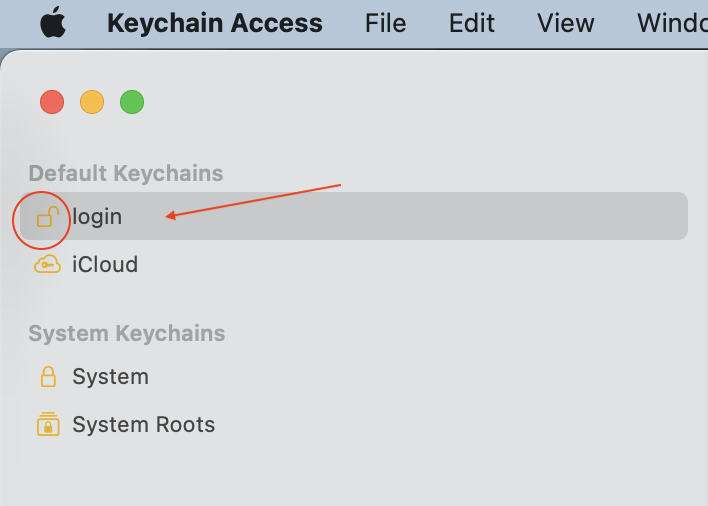Open the Window menu
This screenshot has width=708, height=506.
click(672, 23)
